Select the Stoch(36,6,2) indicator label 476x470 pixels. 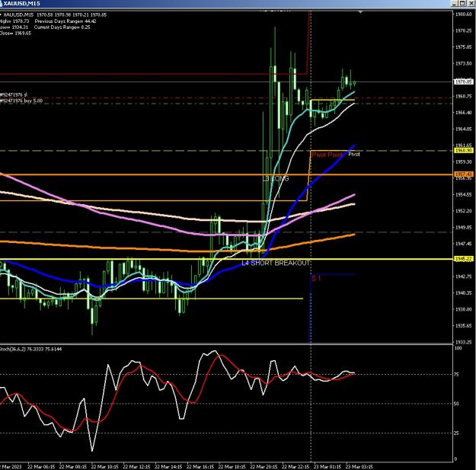[30, 349]
